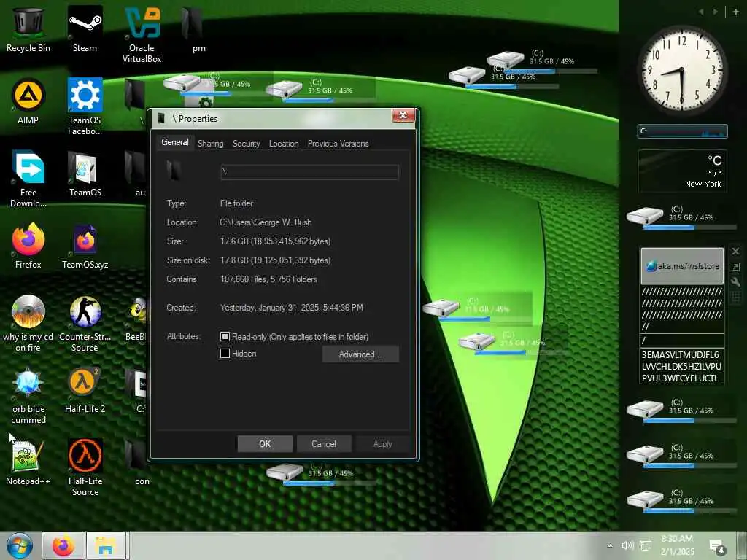Screen dimensions: 747x560
Task: Open the TeamOS desktop shortcut
Action: 85,174
